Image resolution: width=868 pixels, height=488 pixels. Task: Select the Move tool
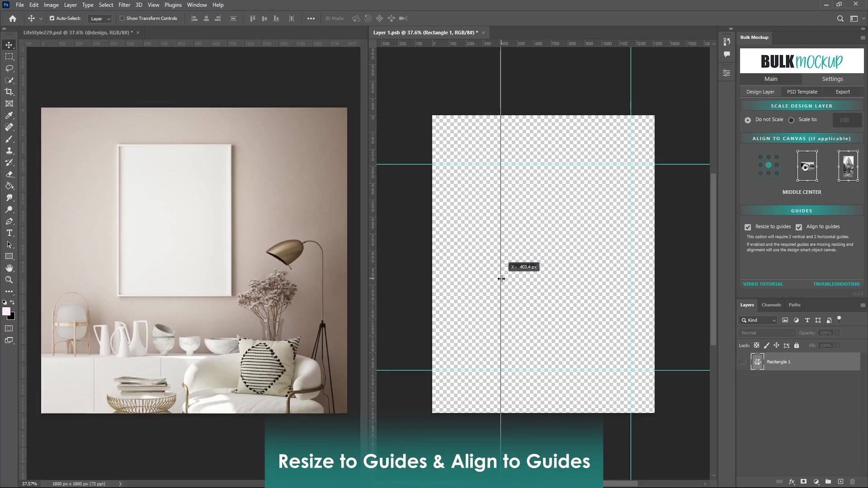[x=9, y=45]
